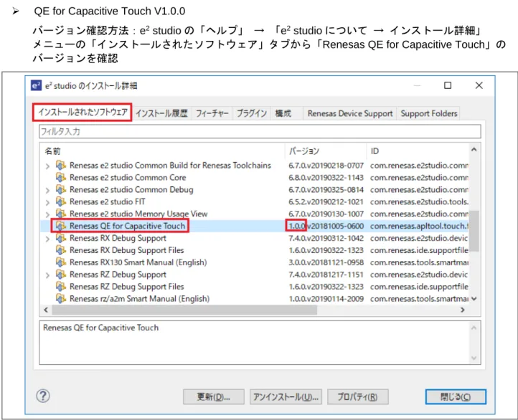518x420 pixels.
Task: Click the vertical scrollbar thumb of the list
Action: 474,231
